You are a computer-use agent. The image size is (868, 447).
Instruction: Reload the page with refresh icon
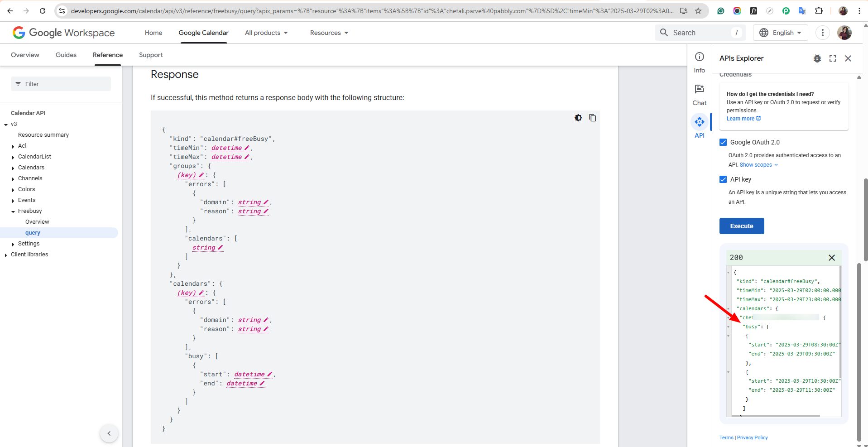pyautogui.click(x=43, y=11)
